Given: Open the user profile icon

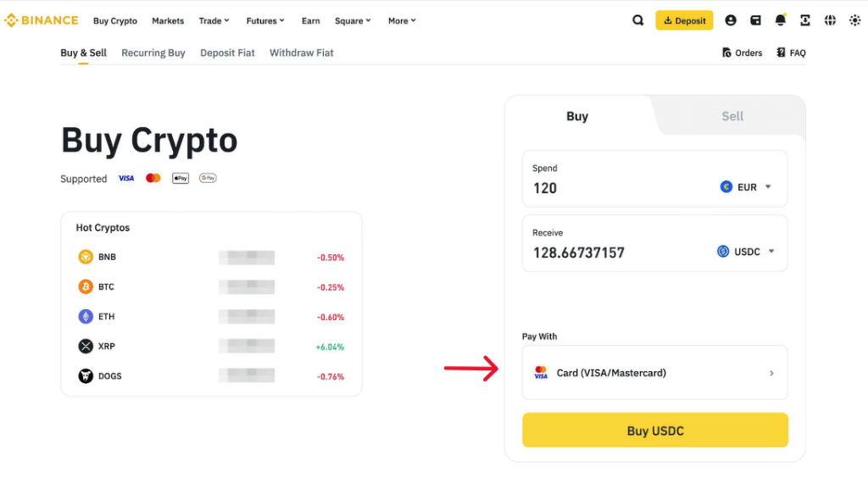Looking at the screenshot, I should (x=731, y=20).
